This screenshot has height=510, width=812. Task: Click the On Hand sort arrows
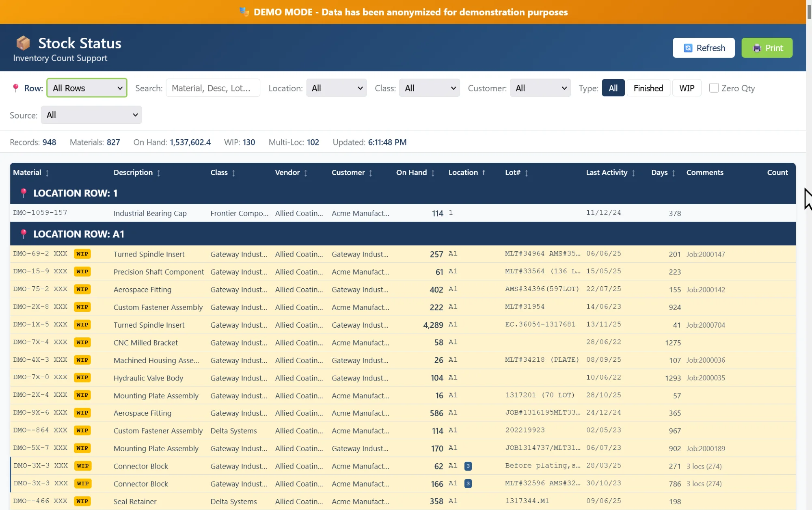click(433, 173)
